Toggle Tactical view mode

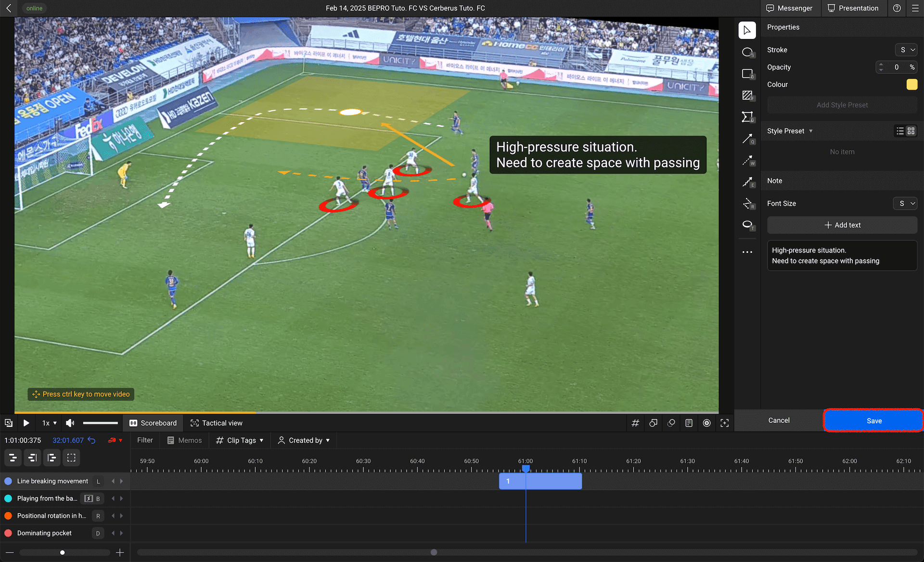pos(217,423)
